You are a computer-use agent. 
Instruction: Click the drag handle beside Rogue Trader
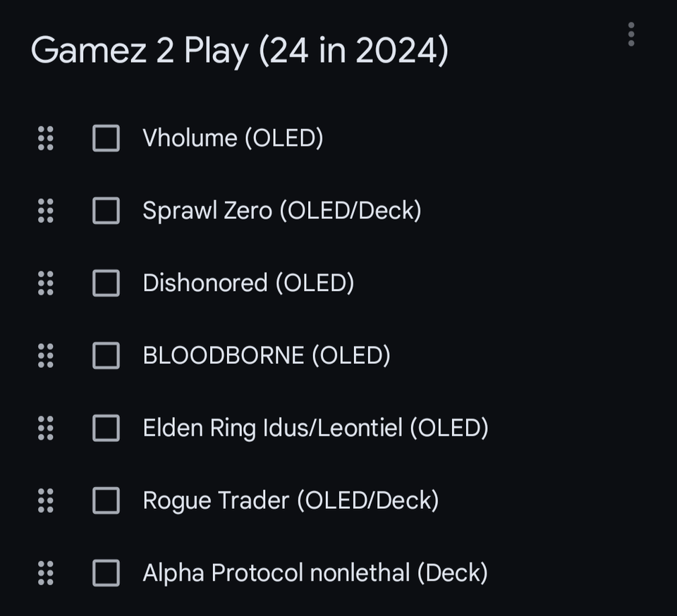pos(45,500)
